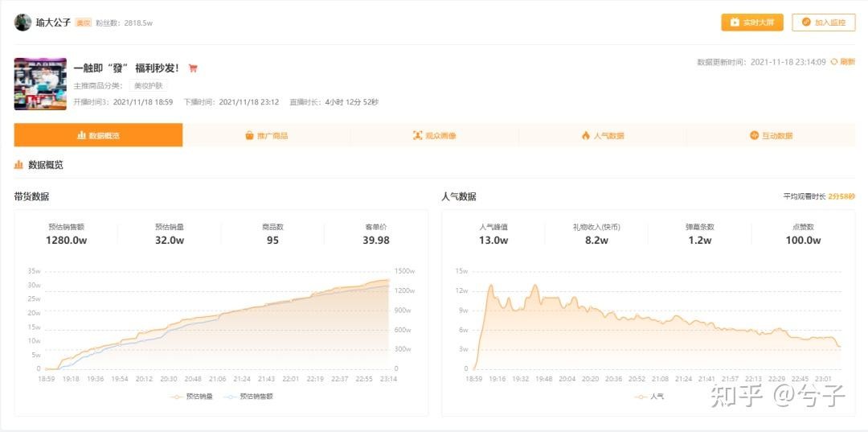Switch to the 数据概览 tab
Screen dimensions: 868x432
[x=99, y=135]
